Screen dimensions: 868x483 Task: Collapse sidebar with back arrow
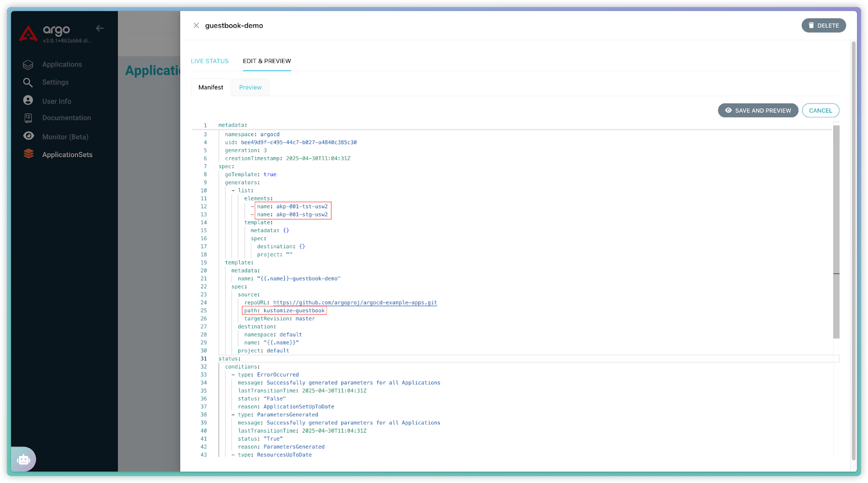pyautogui.click(x=100, y=28)
